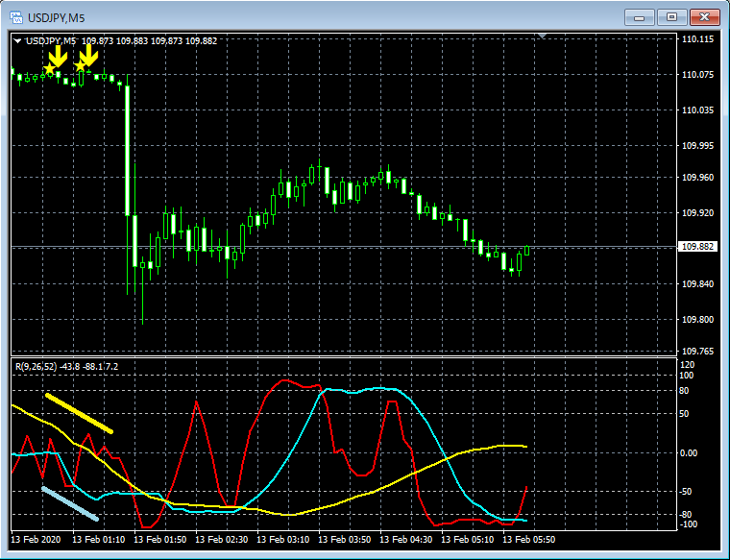Screen dimensions: 730x560
Task: Click the USDJPY,M5 chart window icon
Action: 16,18
